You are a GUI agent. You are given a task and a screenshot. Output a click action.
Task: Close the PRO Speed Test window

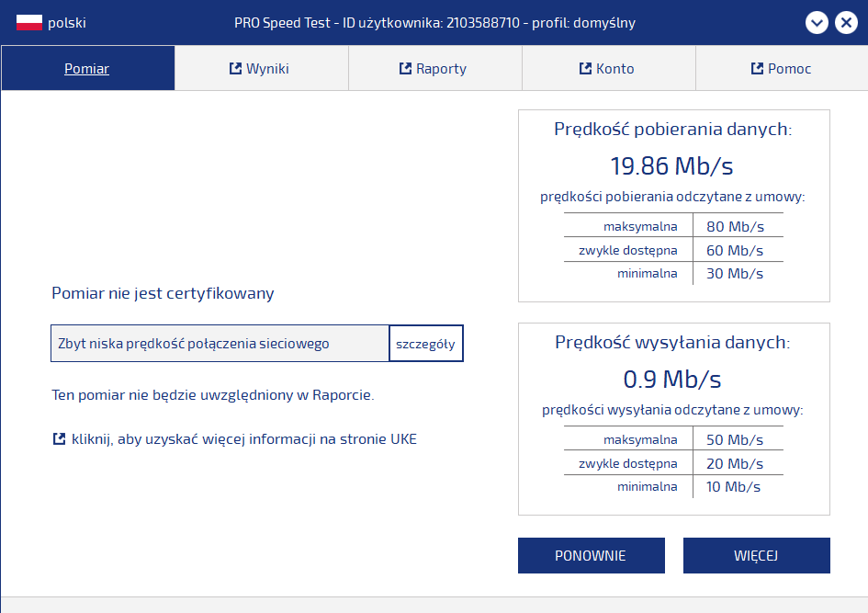coord(846,23)
